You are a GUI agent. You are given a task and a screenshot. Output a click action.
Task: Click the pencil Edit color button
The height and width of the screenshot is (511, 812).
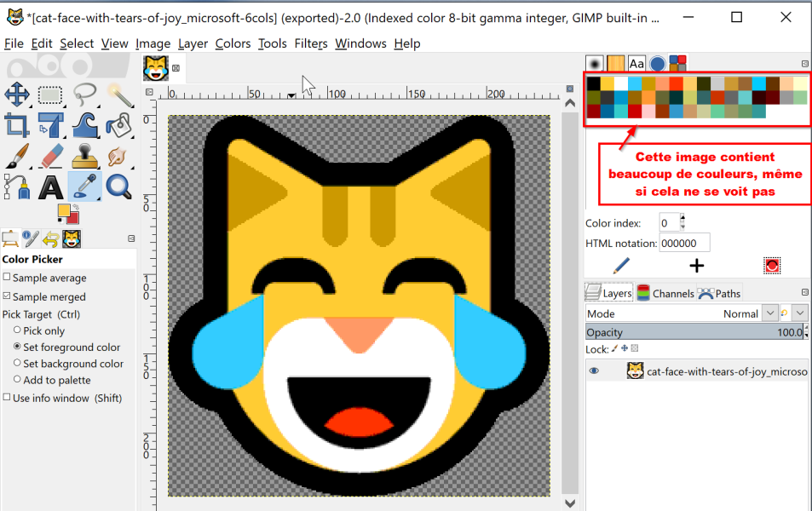(621, 266)
